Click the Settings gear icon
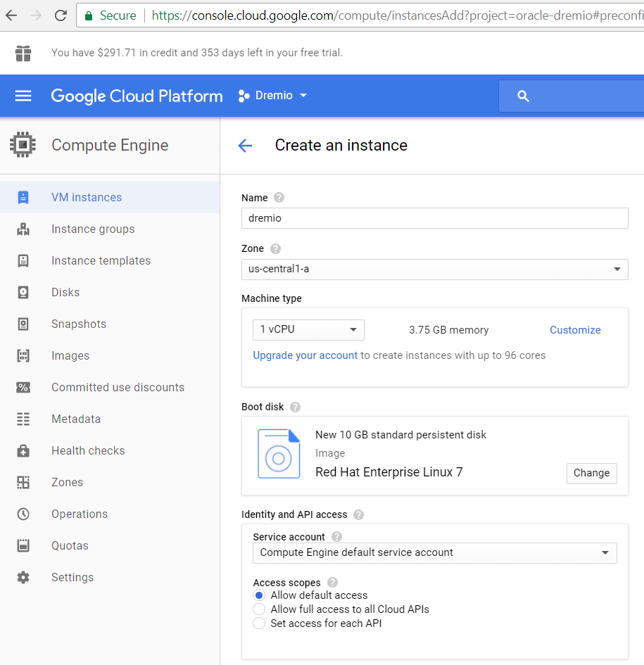 point(23,577)
